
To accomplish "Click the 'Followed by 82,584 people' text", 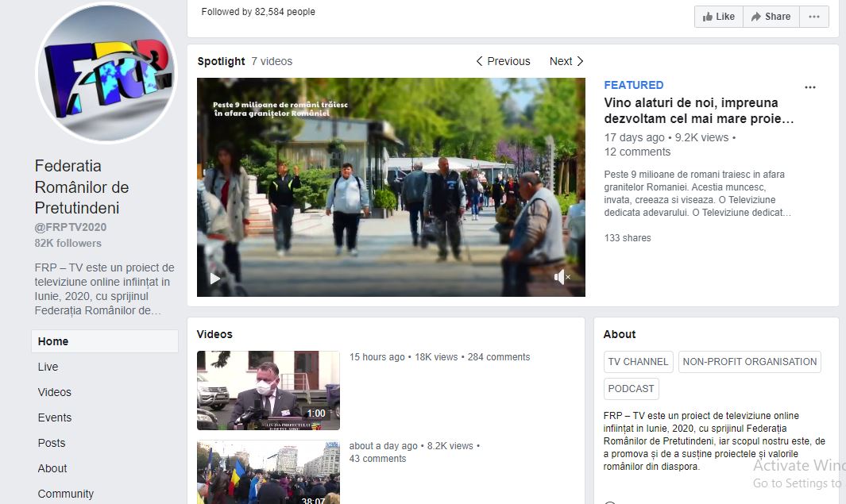I will [x=258, y=12].
